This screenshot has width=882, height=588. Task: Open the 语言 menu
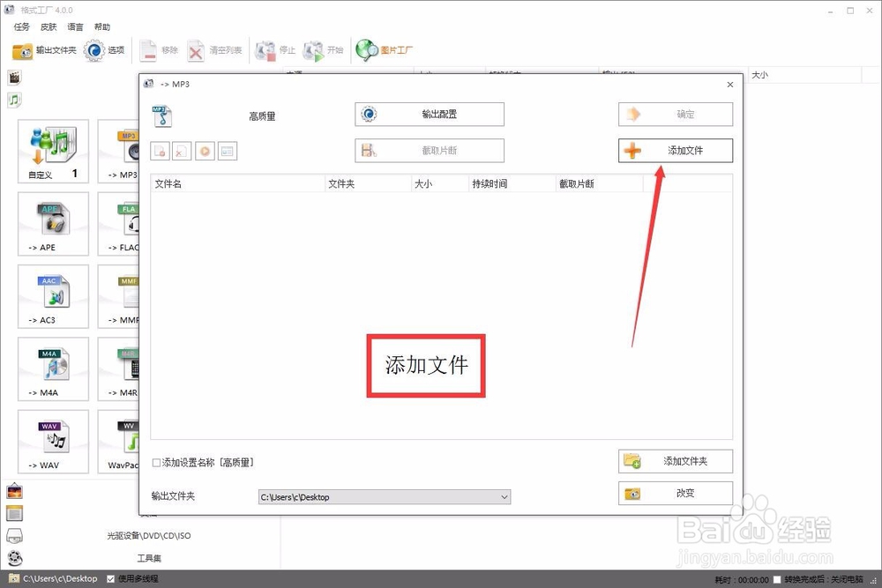pyautogui.click(x=75, y=26)
